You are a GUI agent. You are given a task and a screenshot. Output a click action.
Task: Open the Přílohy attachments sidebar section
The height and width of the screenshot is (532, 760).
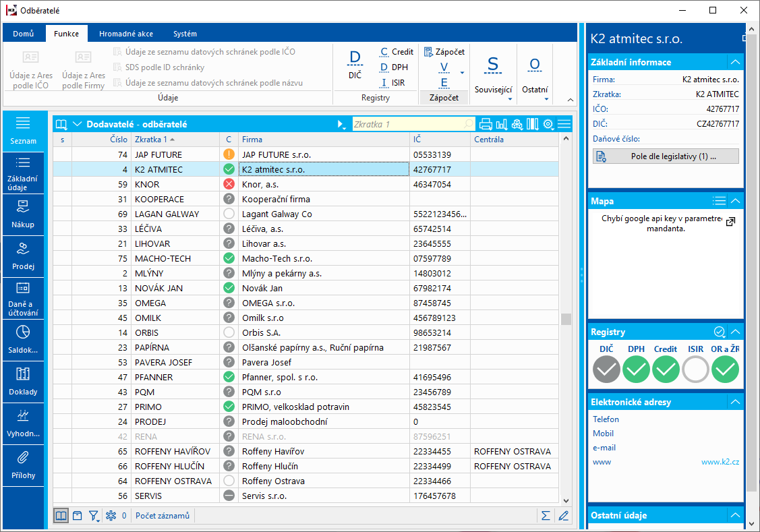(23, 465)
